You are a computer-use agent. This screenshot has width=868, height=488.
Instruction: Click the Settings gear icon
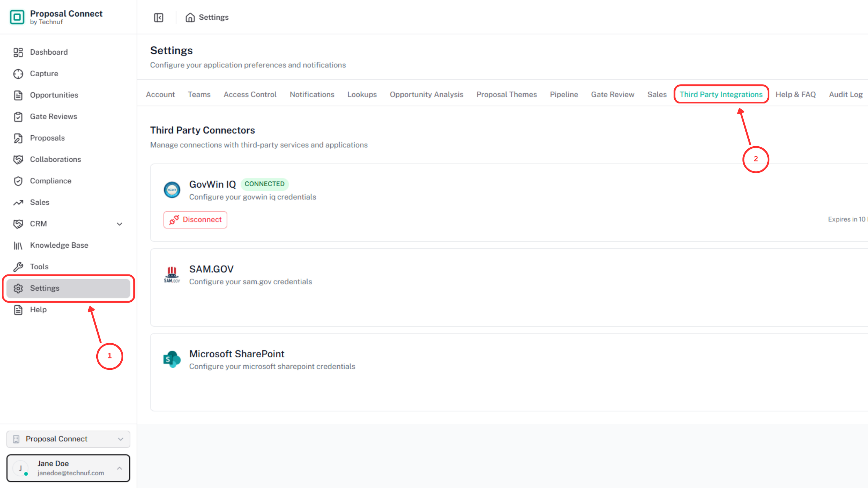[18, 288]
